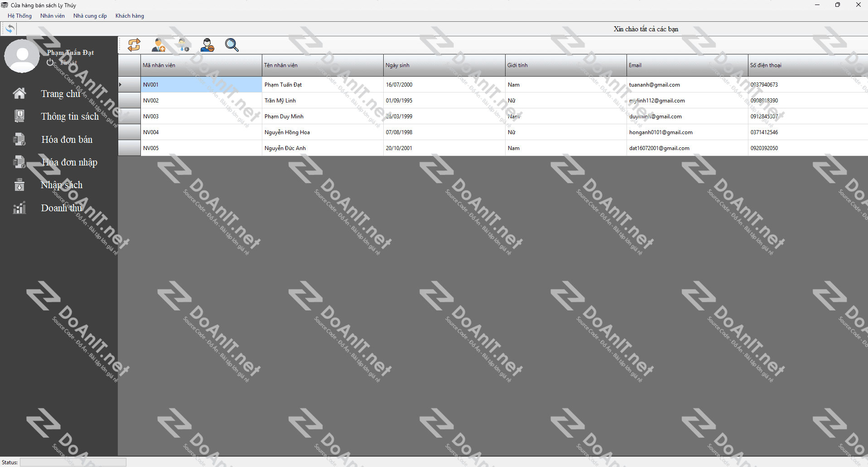Click the edit employee gear icon
This screenshot has width=868, height=467.
coord(183,45)
